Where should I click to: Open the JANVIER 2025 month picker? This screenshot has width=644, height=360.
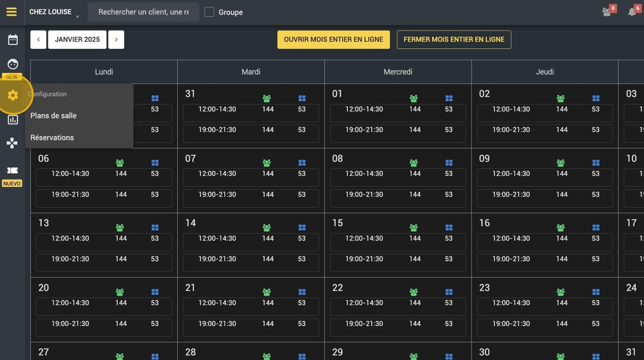[x=77, y=40]
